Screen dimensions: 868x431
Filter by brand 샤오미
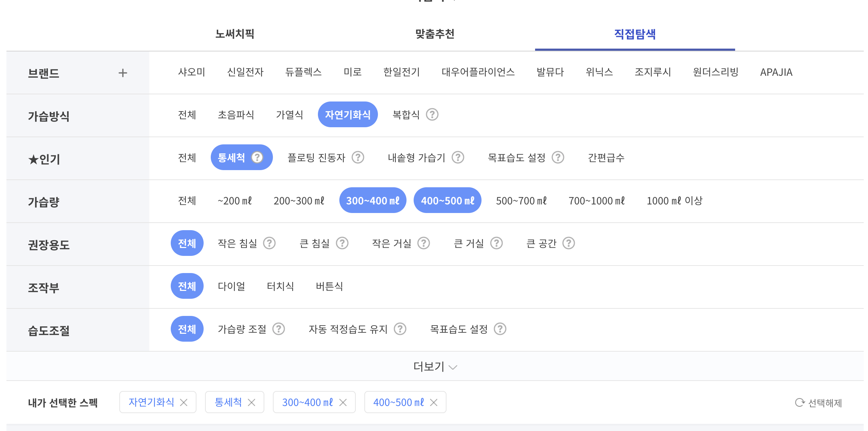191,72
